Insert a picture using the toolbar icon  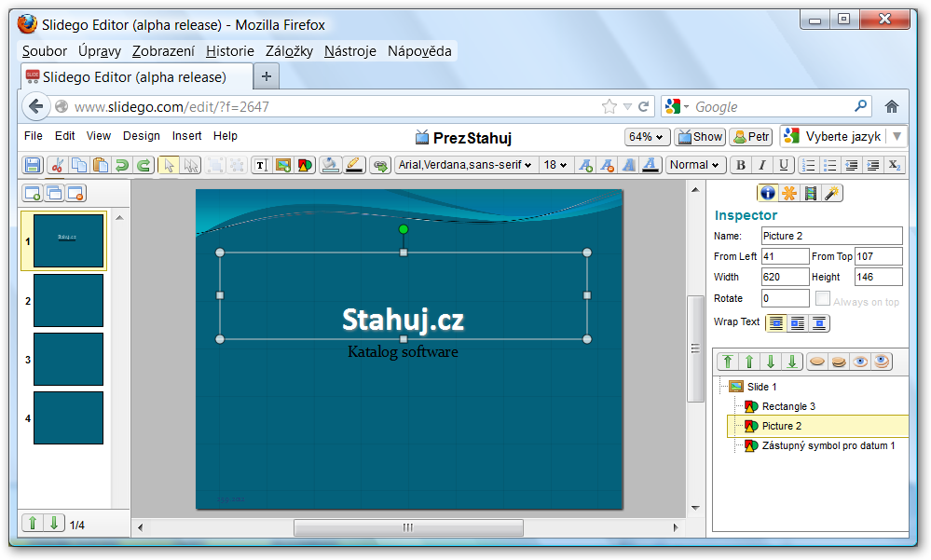(x=283, y=165)
